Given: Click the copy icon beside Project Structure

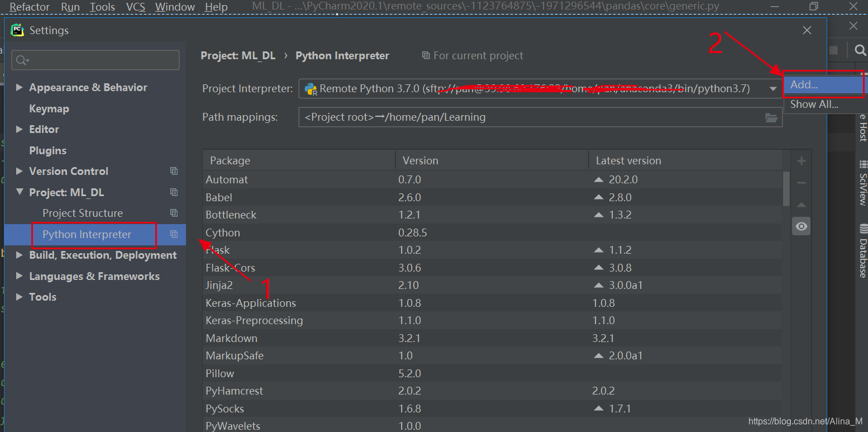Looking at the screenshot, I should coord(174,213).
